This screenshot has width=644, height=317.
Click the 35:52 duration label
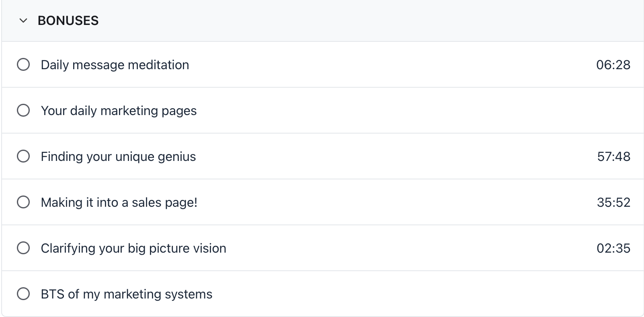point(613,202)
